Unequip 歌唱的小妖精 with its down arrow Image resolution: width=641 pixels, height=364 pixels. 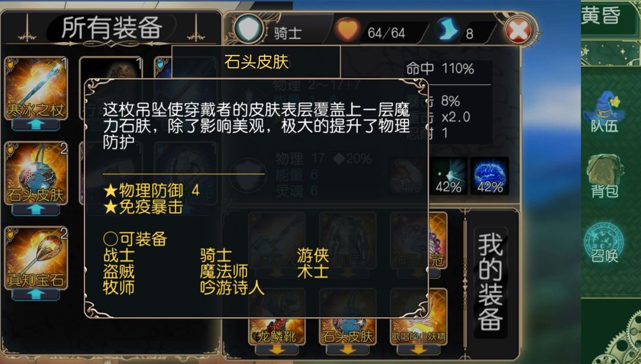(x=418, y=350)
